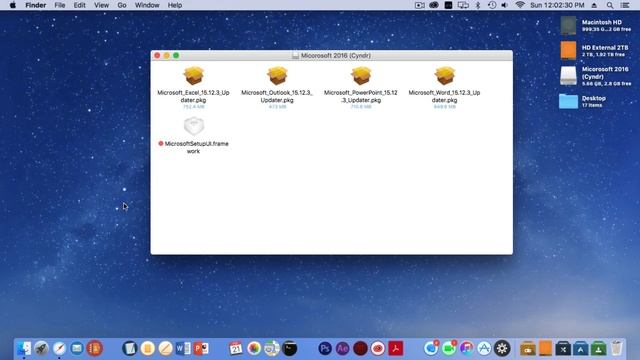Open the File menu
Screen dimensions: 640x360
pyautogui.click(x=60, y=5)
